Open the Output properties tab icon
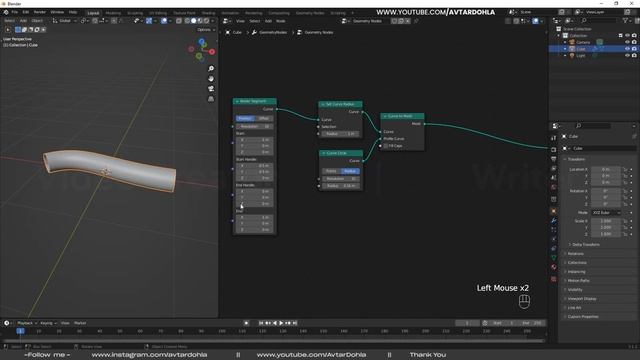 tap(553, 159)
